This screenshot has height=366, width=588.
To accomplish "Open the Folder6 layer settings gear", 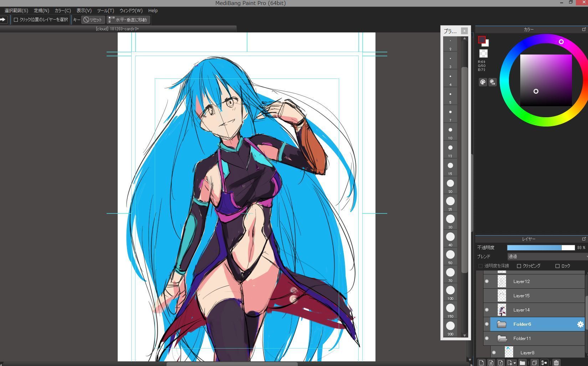I will click(x=580, y=324).
